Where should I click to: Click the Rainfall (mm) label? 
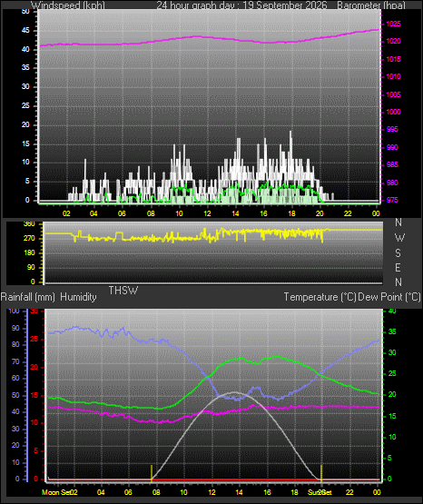pyautogui.click(x=27, y=297)
